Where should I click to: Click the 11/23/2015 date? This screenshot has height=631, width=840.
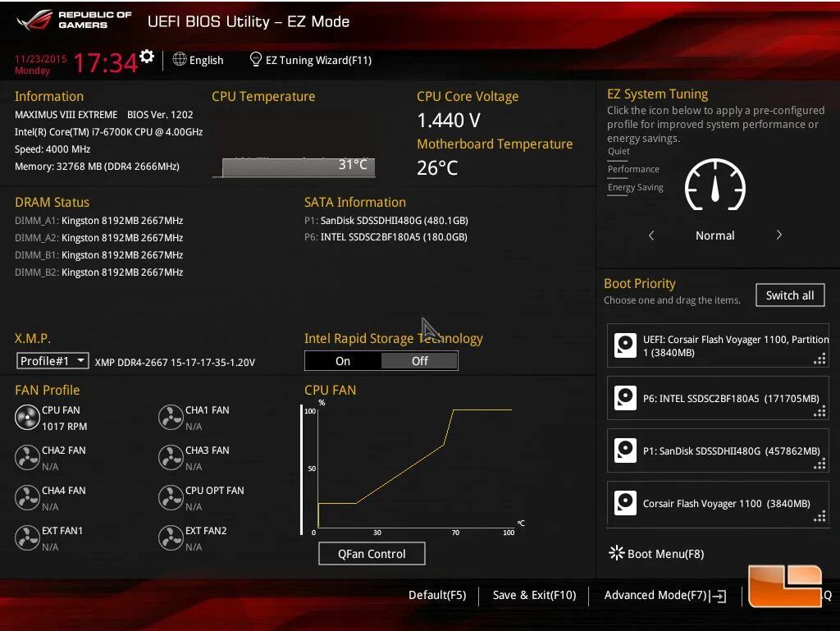pyautogui.click(x=41, y=59)
